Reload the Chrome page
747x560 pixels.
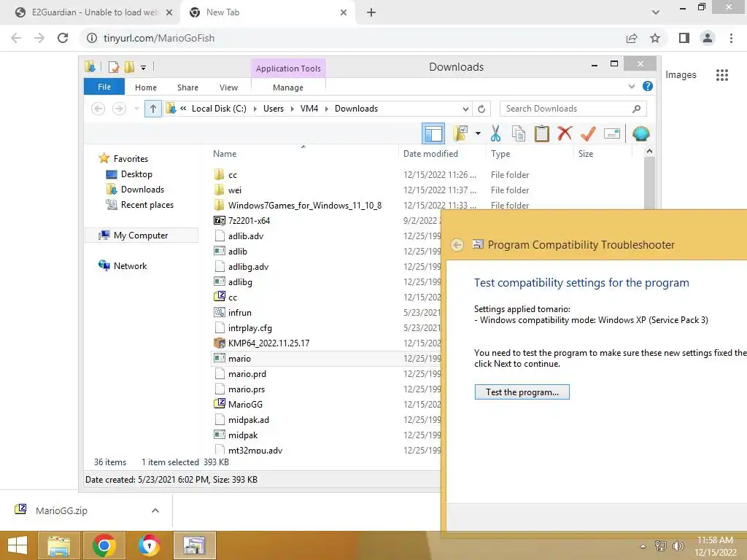pos(63,38)
